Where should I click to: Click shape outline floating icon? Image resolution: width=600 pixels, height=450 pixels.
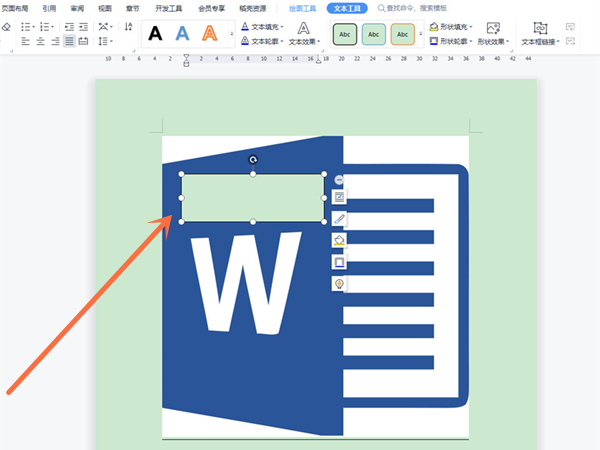(x=339, y=262)
